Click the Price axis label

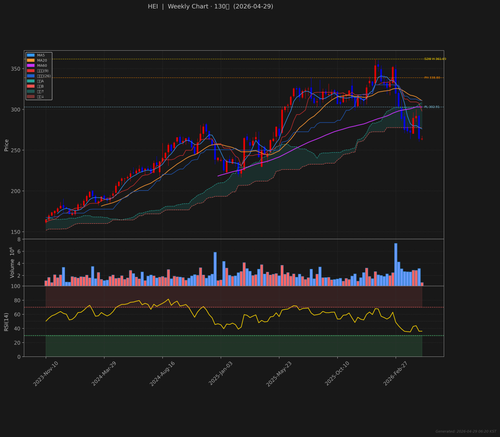6,145
